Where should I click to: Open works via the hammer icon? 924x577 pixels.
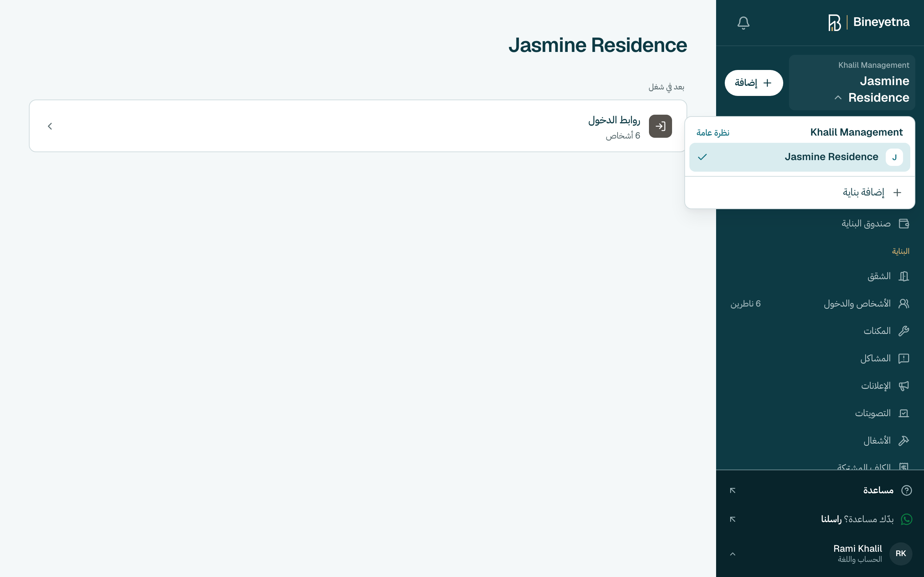pos(904,441)
